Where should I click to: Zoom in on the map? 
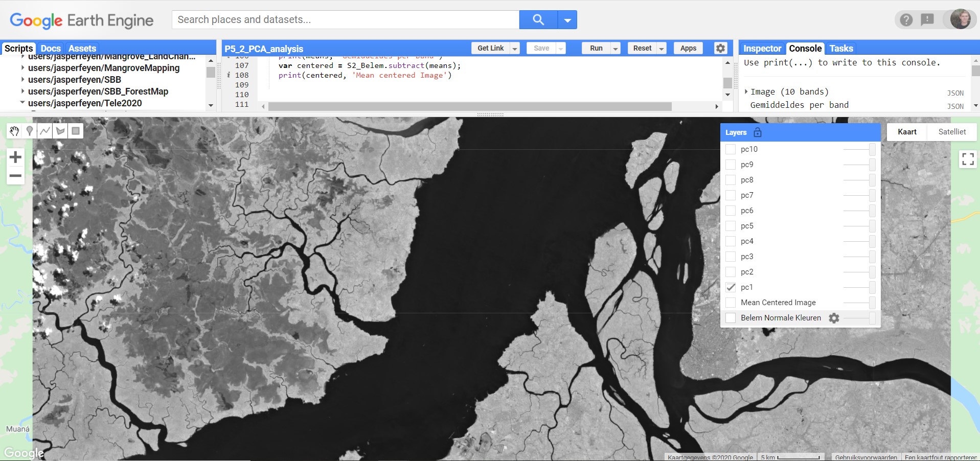tap(15, 157)
